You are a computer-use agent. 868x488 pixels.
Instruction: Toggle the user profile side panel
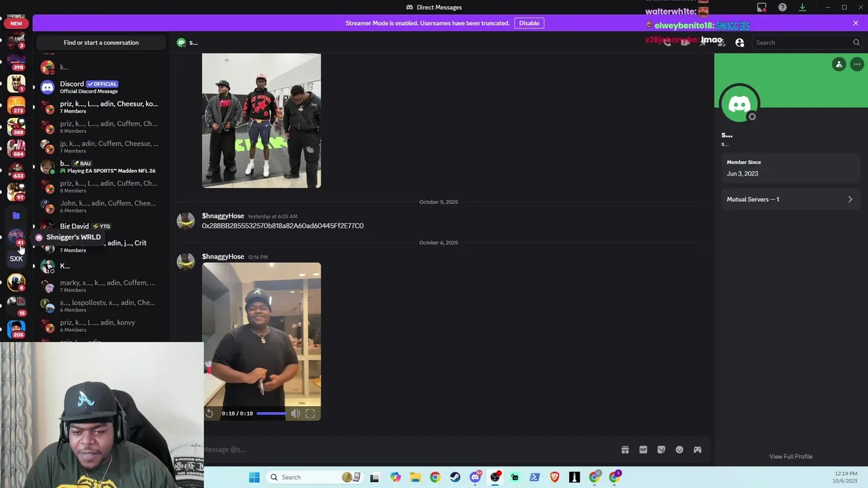click(740, 43)
